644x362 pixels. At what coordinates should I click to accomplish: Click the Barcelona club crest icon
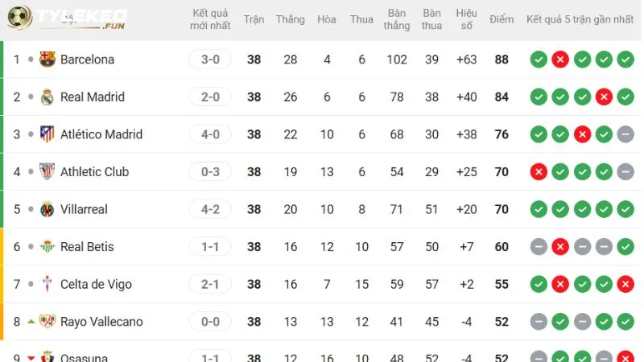click(47, 59)
